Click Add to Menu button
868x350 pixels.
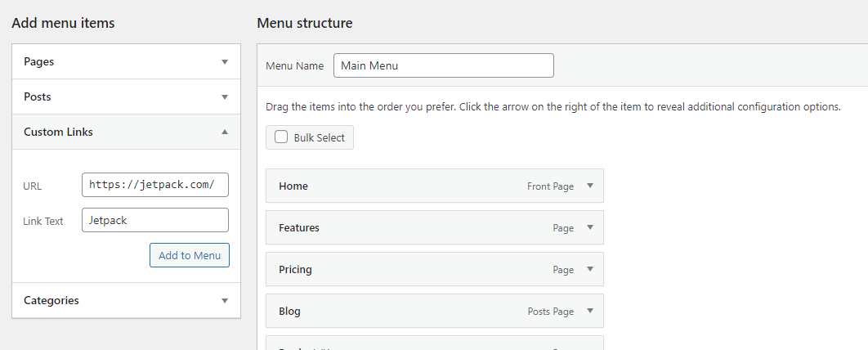point(190,255)
